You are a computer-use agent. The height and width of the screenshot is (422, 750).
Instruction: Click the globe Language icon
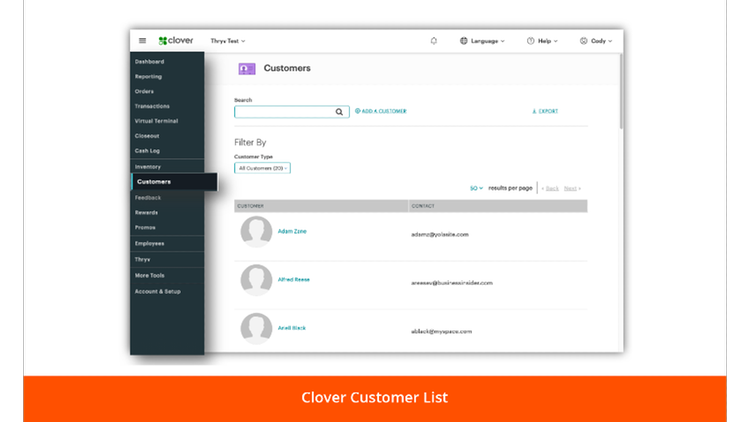(463, 41)
